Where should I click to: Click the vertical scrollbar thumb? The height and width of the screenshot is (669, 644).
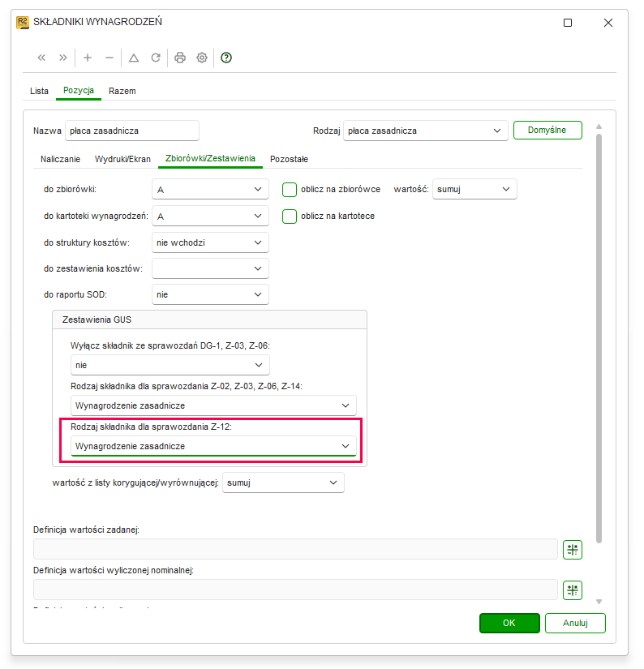(599, 339)
